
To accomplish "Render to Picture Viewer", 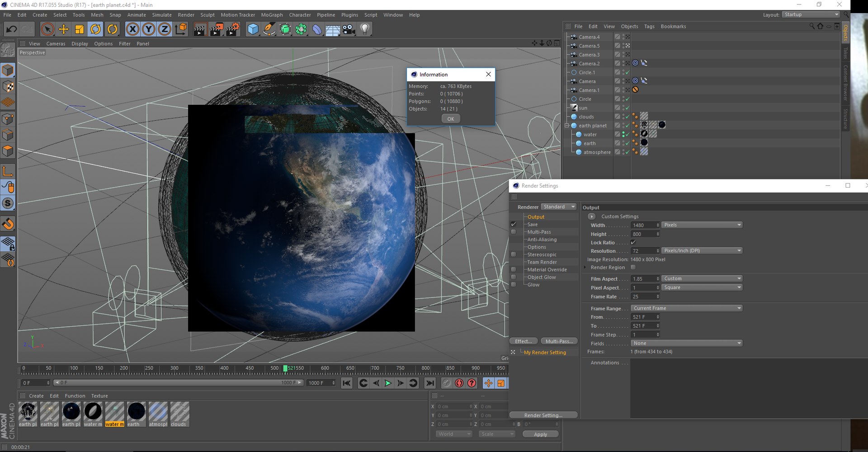I will [216, 29].
